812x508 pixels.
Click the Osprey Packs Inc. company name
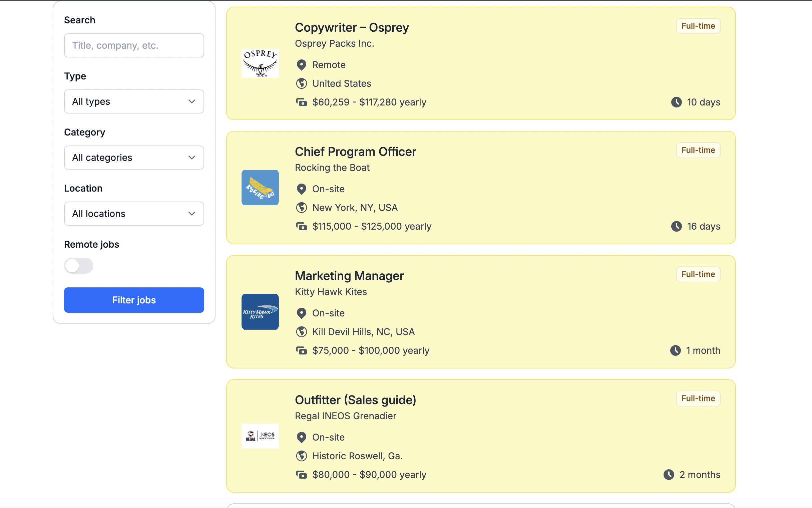(x=335, y=44)
